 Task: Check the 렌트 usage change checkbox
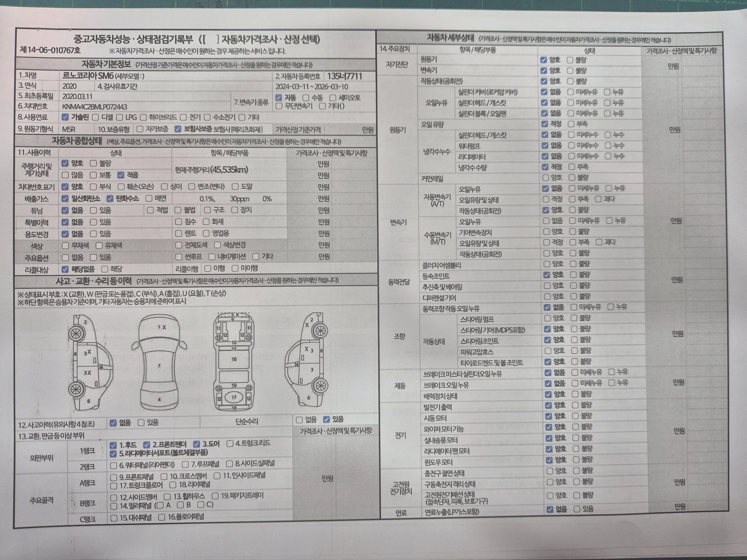click(x=179, y=234)
